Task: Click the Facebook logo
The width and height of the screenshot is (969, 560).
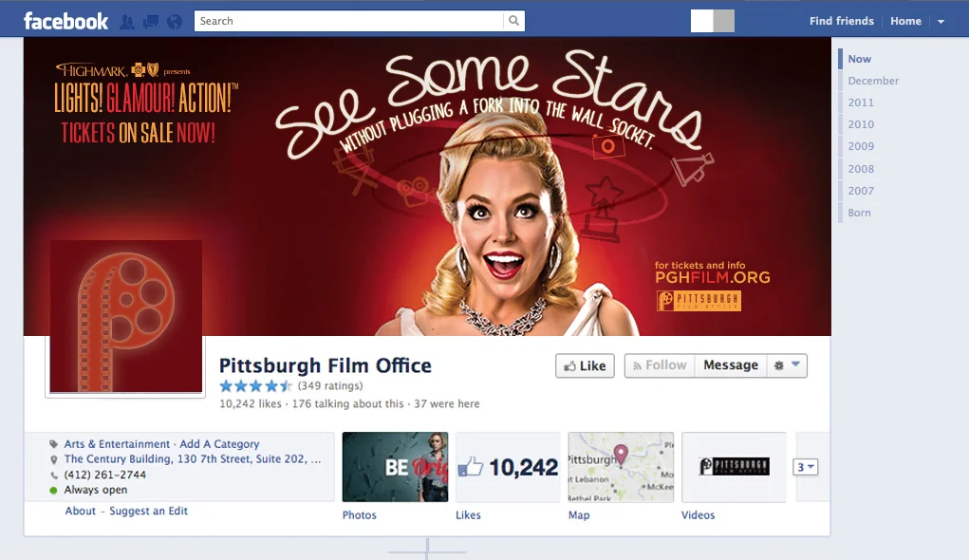Action: point(65,21)
